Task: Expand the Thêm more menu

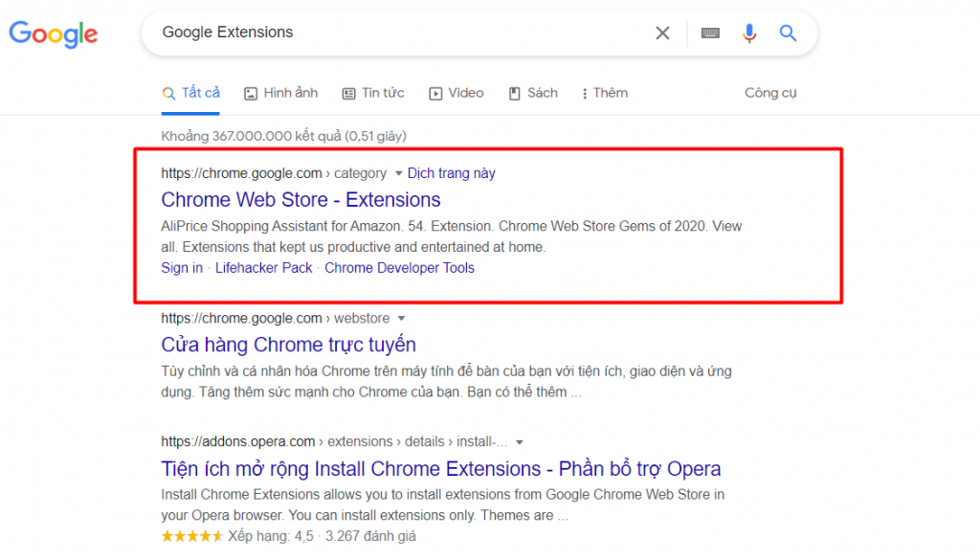Action: pyautogui.click(x=605, y=93)
